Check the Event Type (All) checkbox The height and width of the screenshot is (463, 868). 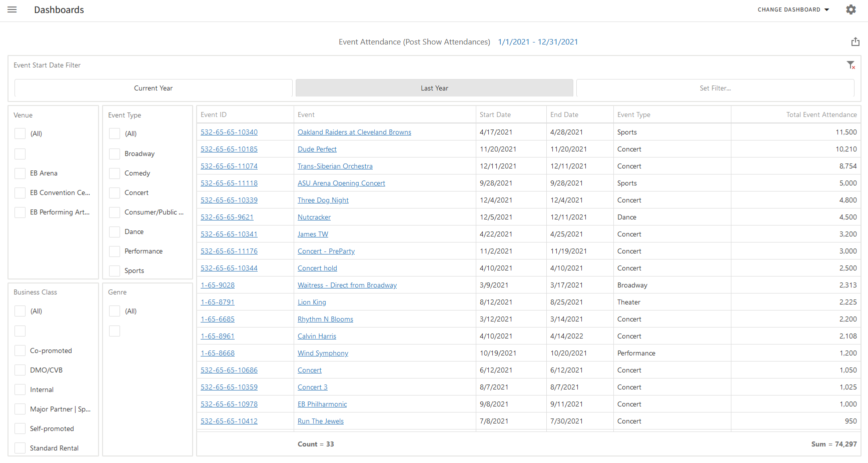click(x=115, y=133)
